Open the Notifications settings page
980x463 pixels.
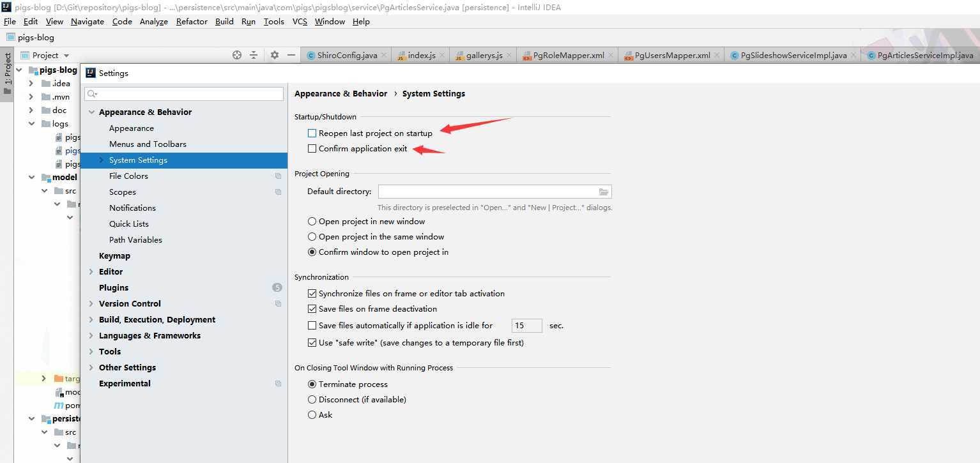point(132,208)
